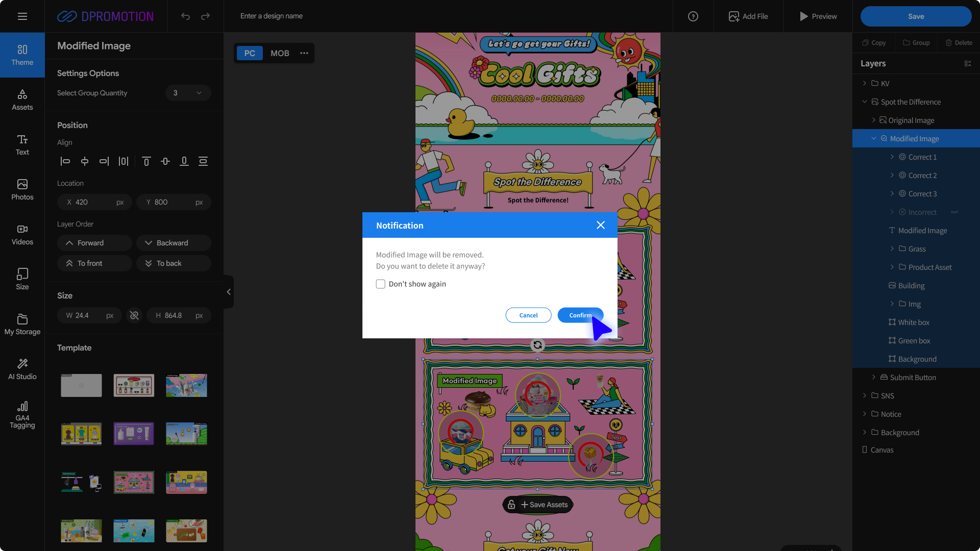
Task: Check the Don't show again checkbox
Action: (x=380, y=284)
